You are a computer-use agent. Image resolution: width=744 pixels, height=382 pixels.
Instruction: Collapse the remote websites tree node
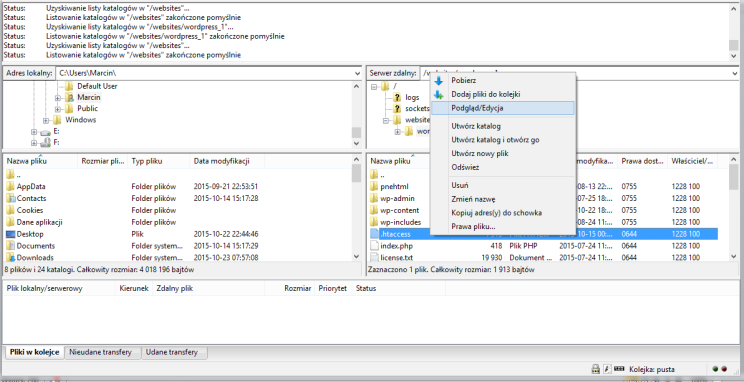tap(386, 121)
